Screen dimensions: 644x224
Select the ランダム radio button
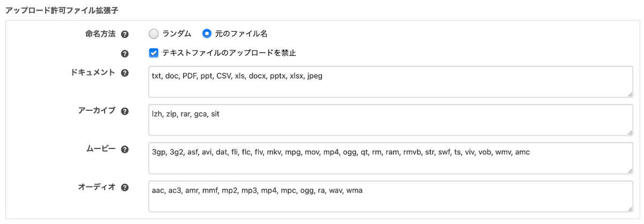coord(154,34)
